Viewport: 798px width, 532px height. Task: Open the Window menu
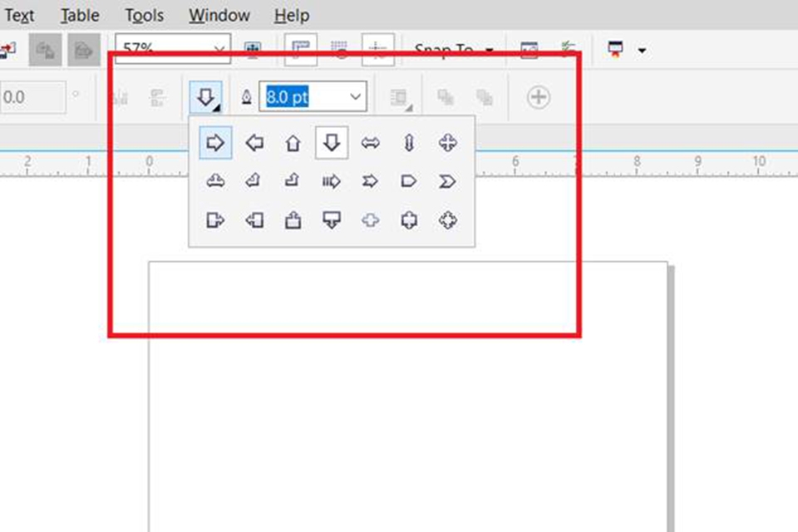(x=219, y=15)
